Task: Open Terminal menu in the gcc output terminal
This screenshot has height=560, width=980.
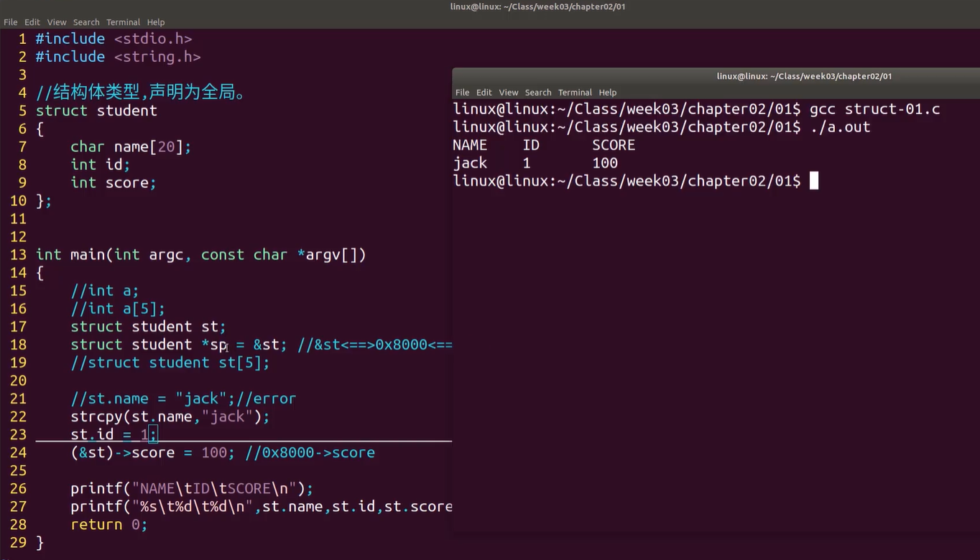Action: (575, 93)
